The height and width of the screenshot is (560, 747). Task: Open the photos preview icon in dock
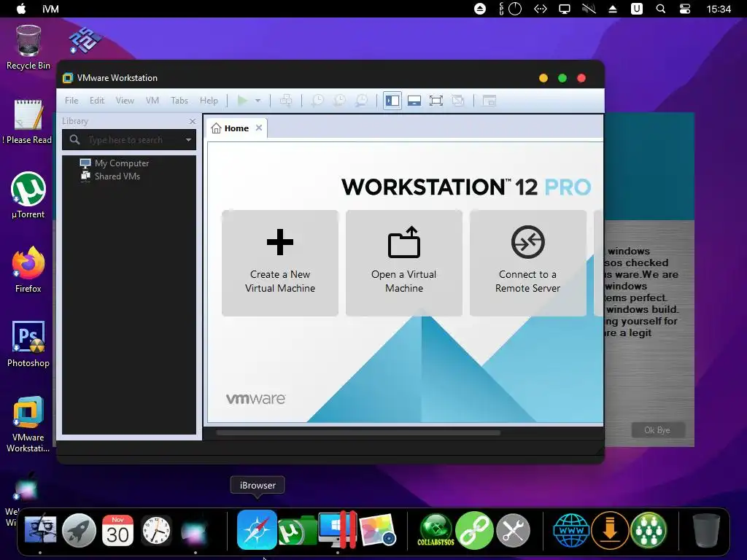coord(378,529)
